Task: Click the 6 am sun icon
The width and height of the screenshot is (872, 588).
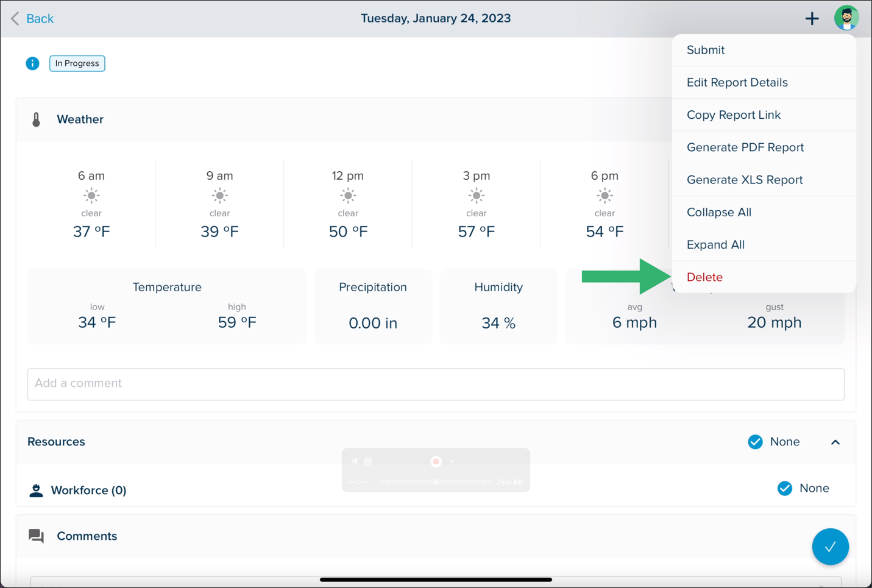Action: tap(91, 196)
